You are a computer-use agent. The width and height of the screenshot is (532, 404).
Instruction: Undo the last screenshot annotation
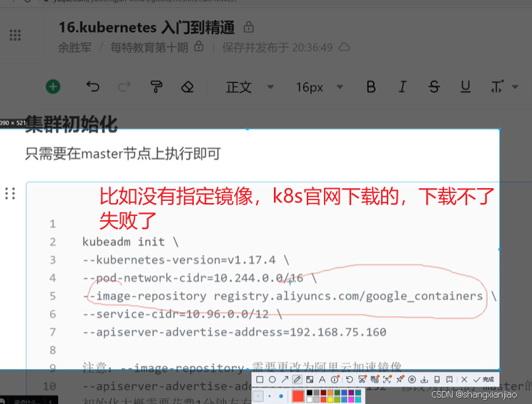350,379
